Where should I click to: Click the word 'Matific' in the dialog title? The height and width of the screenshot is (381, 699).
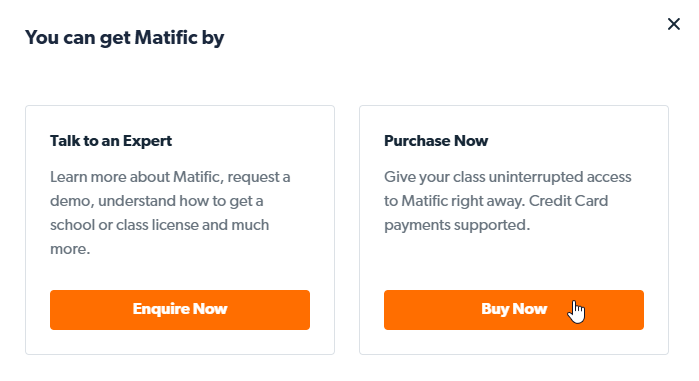pyautogui.click(x=166, y=37)
